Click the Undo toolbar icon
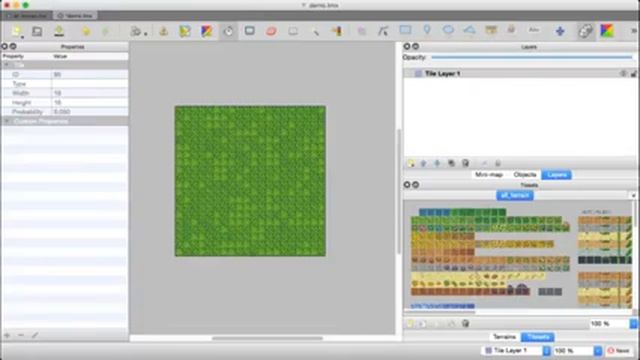Viewport: 640px width, 360px height. tap(86, 31)
